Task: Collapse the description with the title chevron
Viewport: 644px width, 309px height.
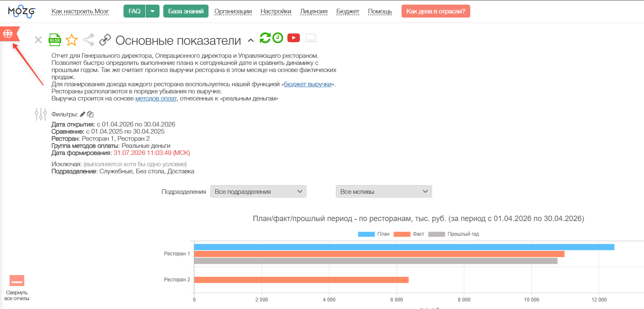Action: tap(251, 41)
